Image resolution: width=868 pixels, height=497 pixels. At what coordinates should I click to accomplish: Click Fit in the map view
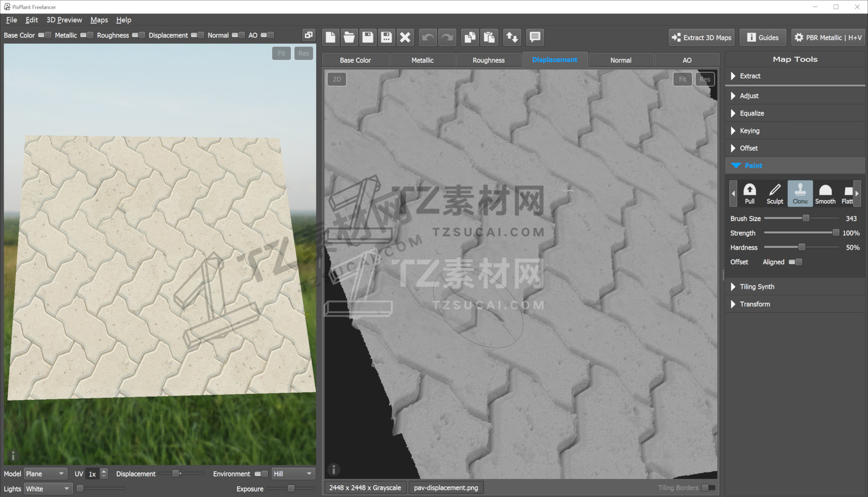(683, 79)
